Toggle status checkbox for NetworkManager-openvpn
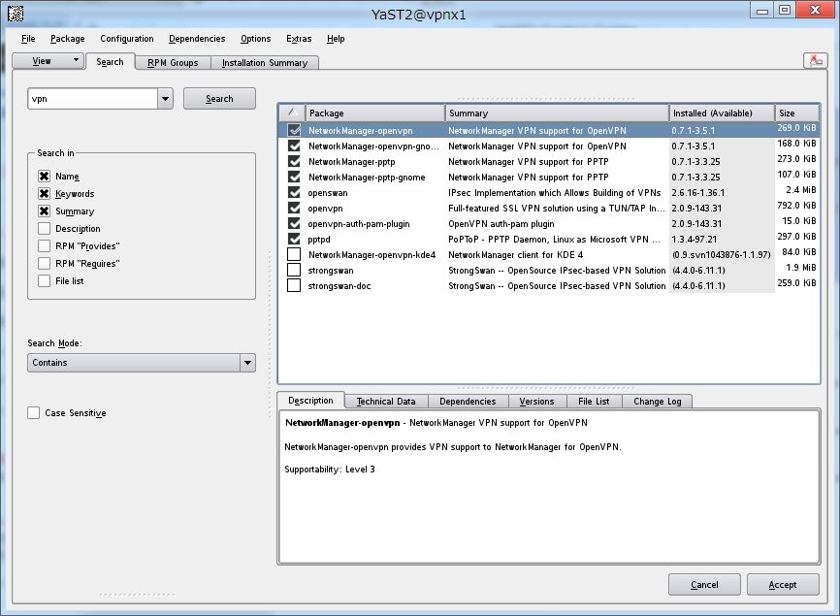The image size is (840, 616). point(294,130)
